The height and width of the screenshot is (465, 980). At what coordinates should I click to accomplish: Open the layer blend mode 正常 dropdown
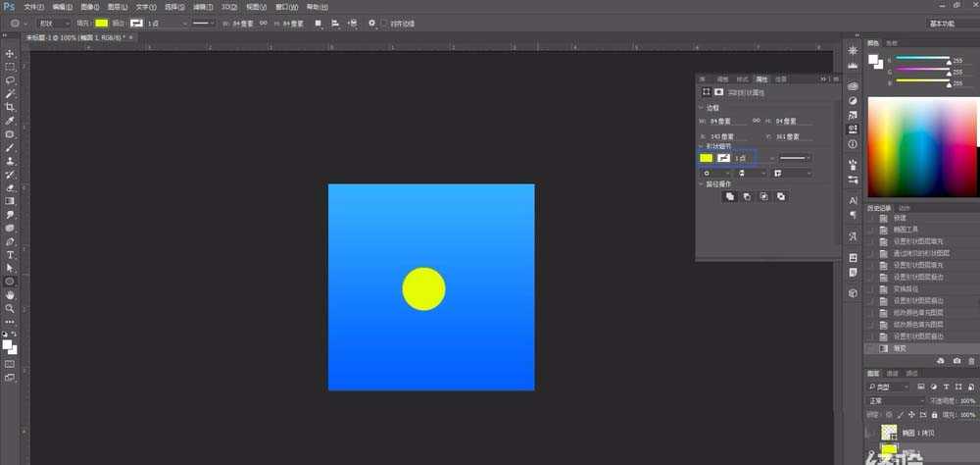tap(896, 401)
